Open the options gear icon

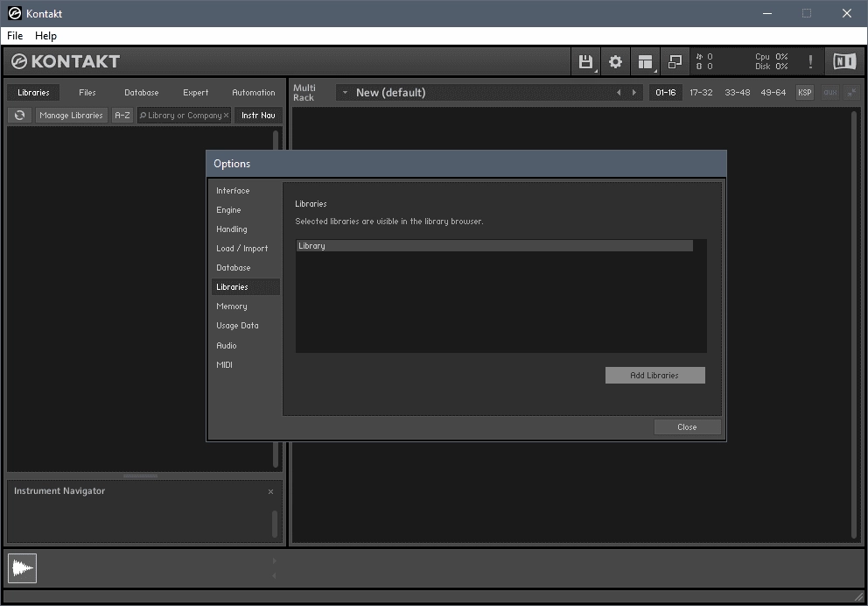615,61
